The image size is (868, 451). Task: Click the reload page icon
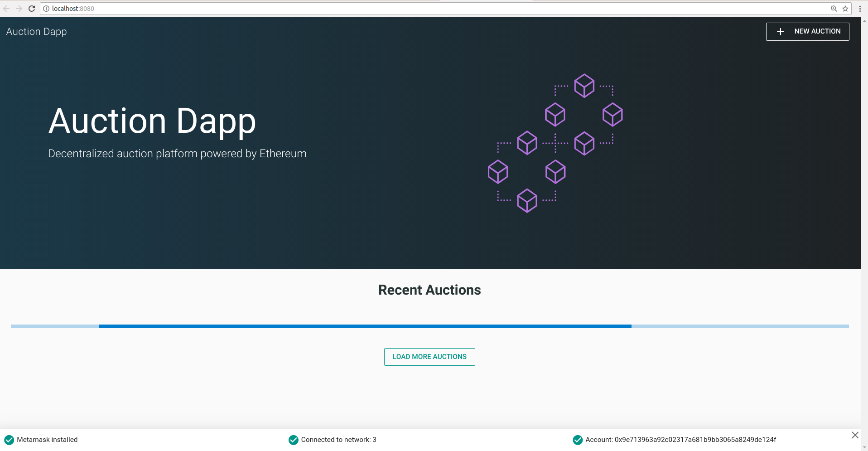32,8
